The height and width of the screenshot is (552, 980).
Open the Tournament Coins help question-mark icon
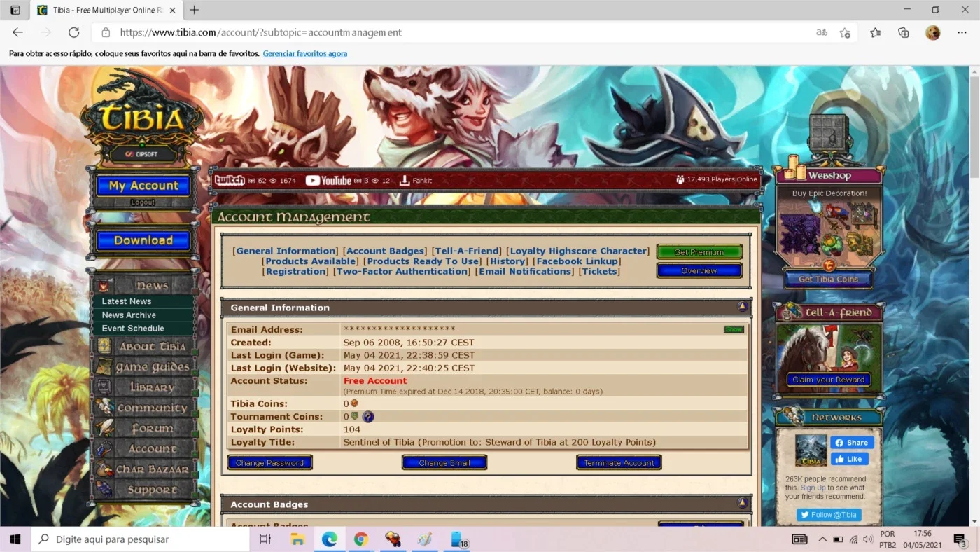pos(368,417)
